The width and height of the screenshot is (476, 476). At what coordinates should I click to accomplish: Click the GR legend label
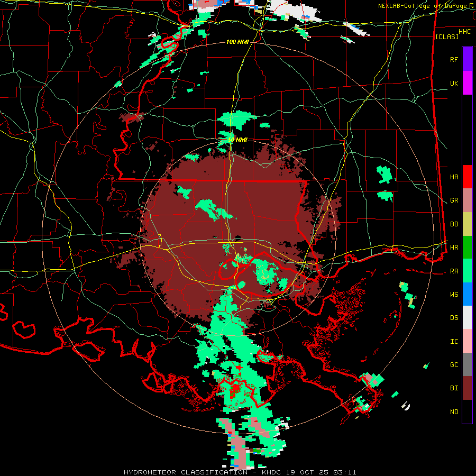pyautogui.click(x=454, y=200)
